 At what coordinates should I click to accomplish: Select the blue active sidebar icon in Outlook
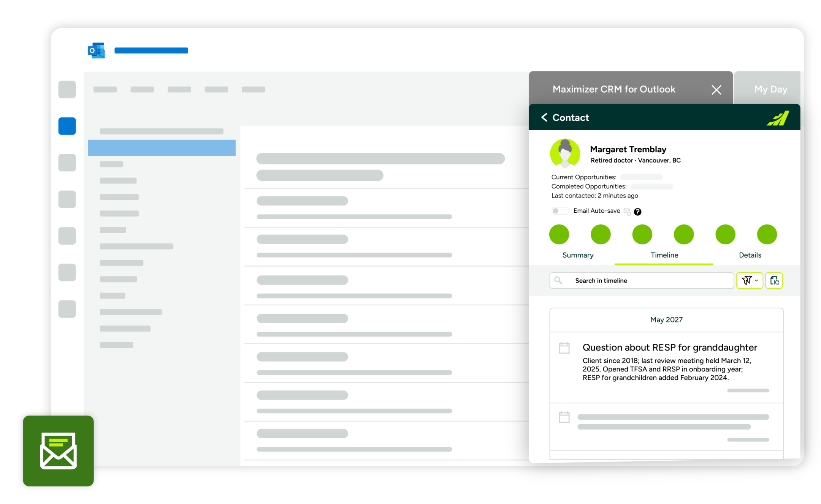tap(67, 126)
